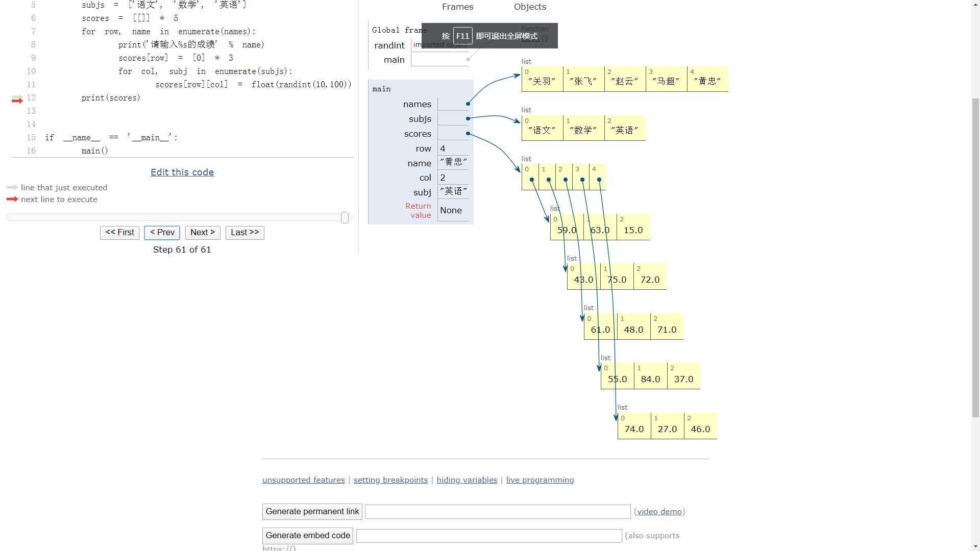Open the Edit this code link
This screenshot has width=980, height=551.
coord(182,172)
